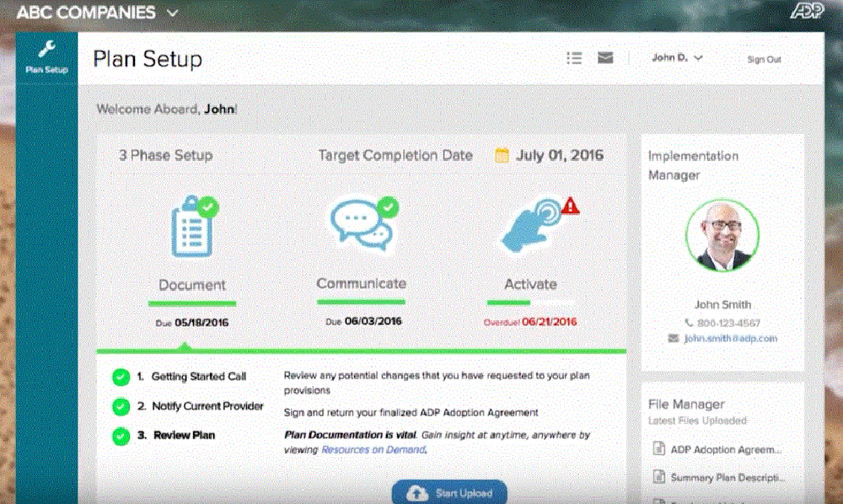This screenshot has width=843, height=504.
Task: Switch to the Communicate phase tab
Action: [x=362, y=283]
